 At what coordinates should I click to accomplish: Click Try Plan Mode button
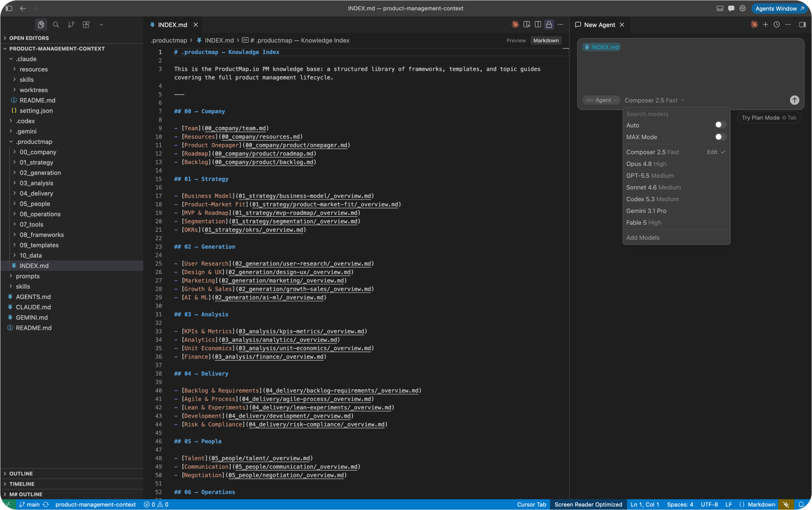point(769,117)
